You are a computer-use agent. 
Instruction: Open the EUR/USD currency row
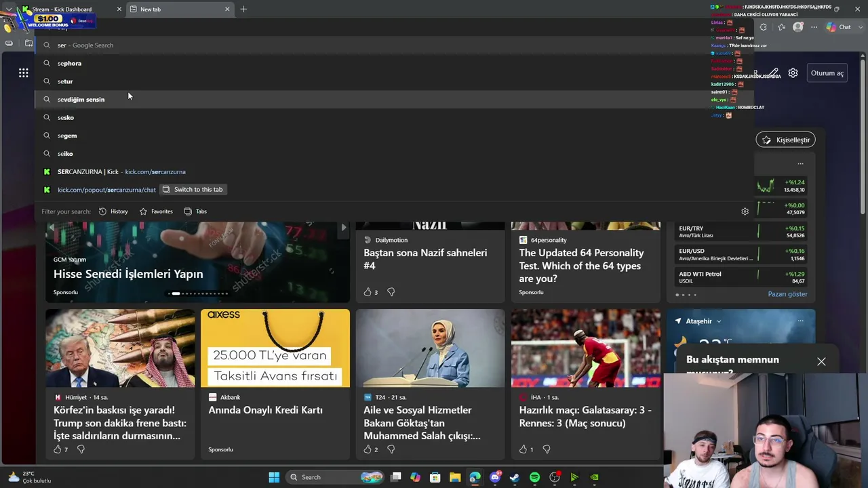point(741,254)
